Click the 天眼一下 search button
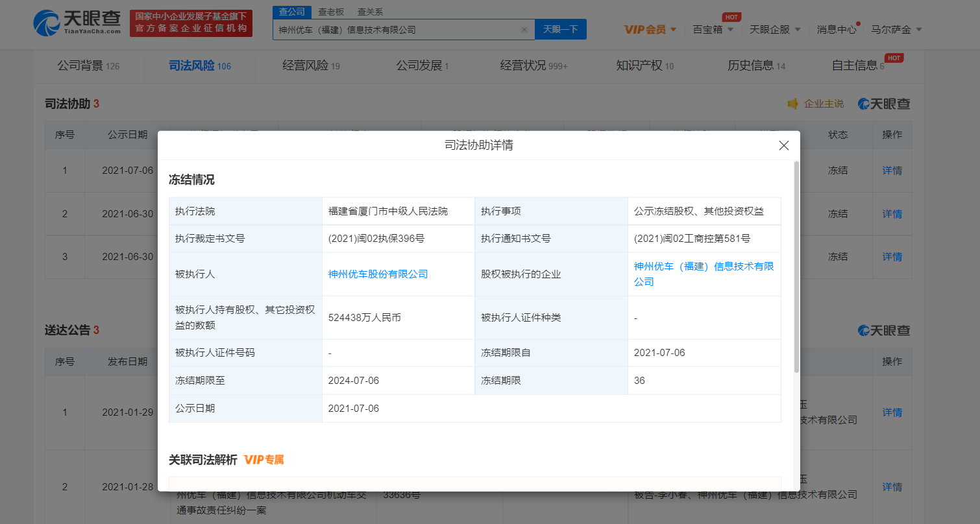This screenshot has height=524, width=980. click(x=560, y=29)
